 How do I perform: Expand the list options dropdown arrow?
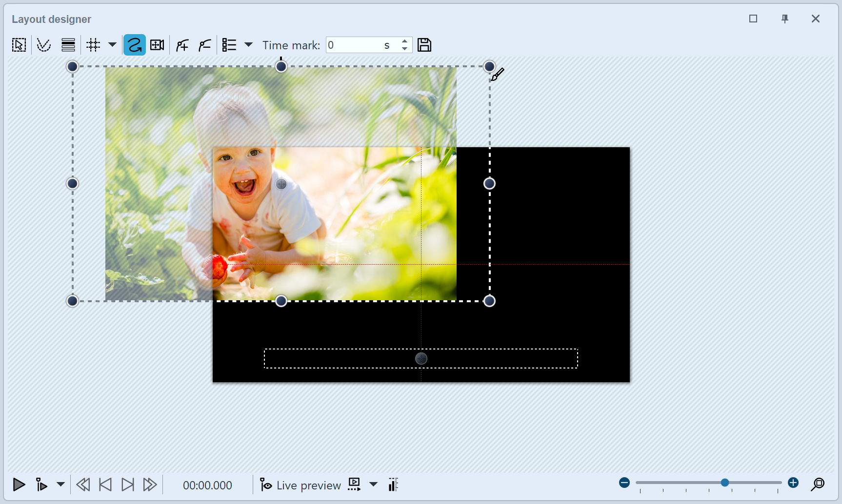(x=248, y=45)
